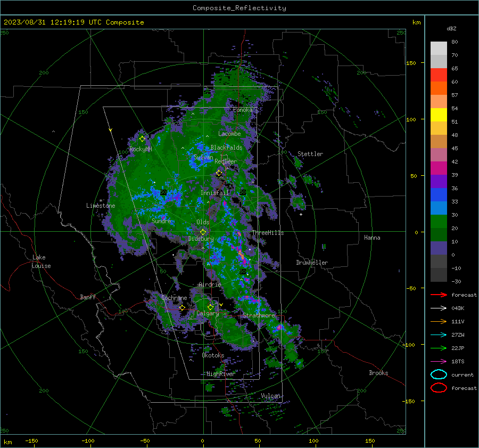This screenshot has height=448, width=479.
Task: Click the RedDeer city label
Action: [x=226, y=161]
